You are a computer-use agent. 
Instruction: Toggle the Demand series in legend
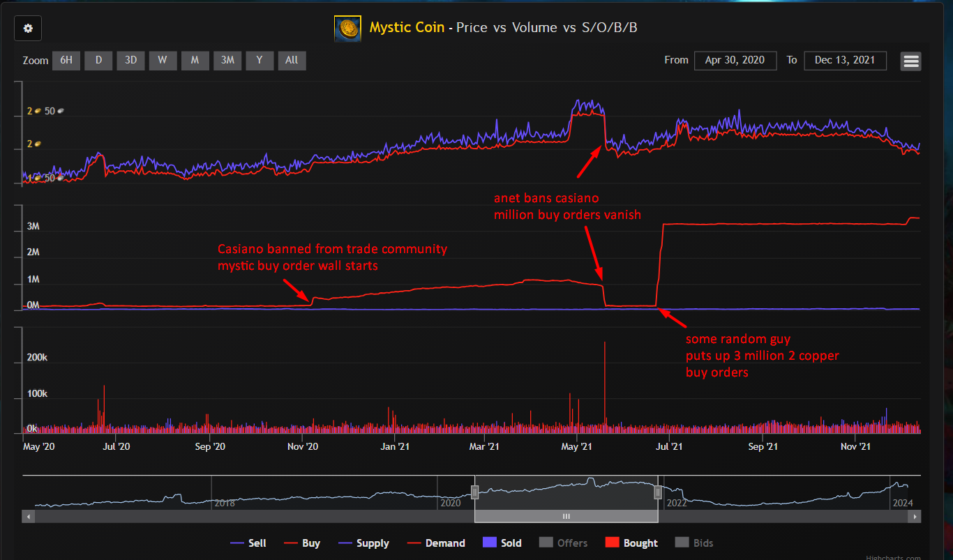click(435, 543)
